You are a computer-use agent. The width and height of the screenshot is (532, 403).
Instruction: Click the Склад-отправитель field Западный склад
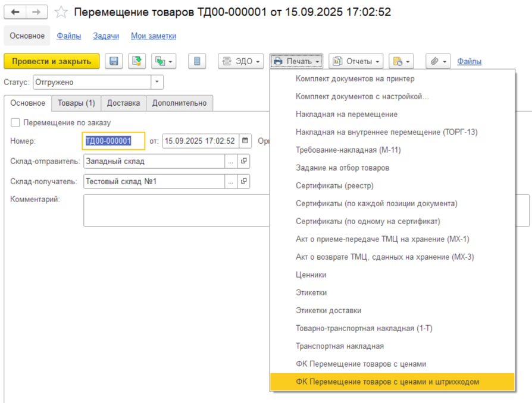pyautogui.click(x=154, y=161)
